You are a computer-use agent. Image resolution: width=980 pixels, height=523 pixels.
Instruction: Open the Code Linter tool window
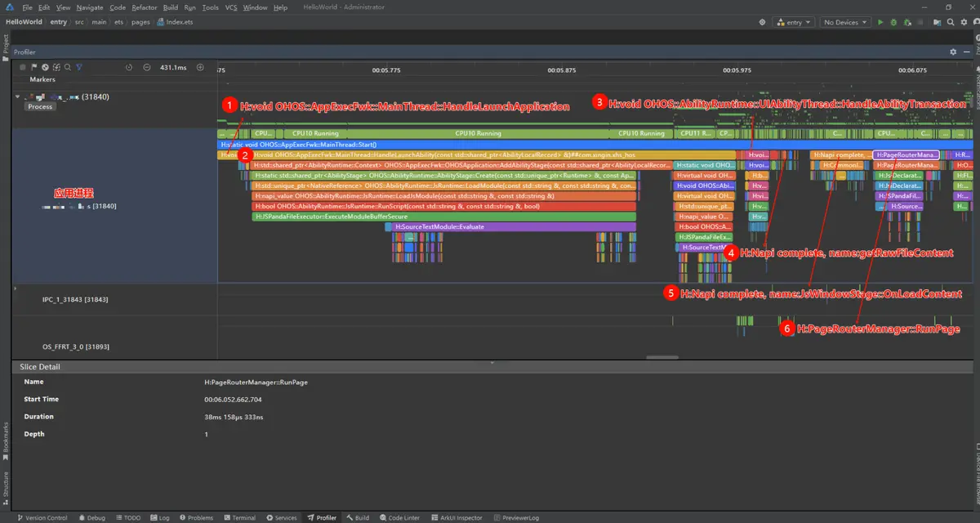(x=399, y=517)
